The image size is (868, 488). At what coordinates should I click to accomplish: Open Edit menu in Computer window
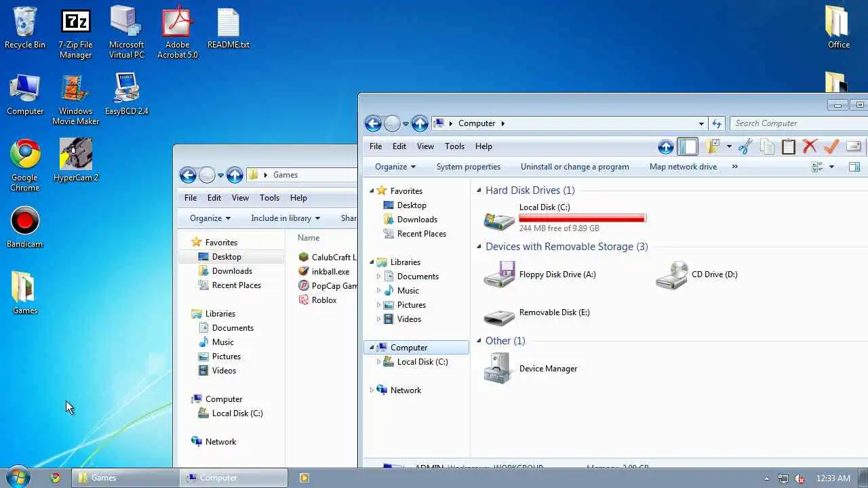coord(399,146)
